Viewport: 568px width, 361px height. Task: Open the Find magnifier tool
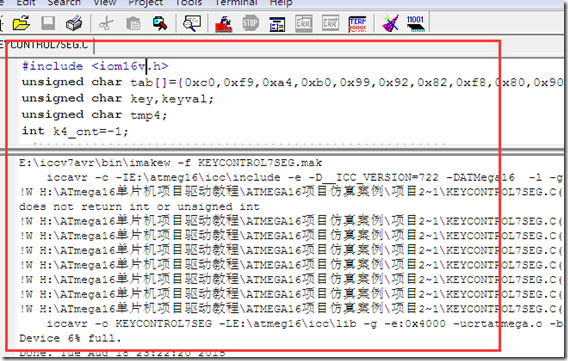(192, 24)
